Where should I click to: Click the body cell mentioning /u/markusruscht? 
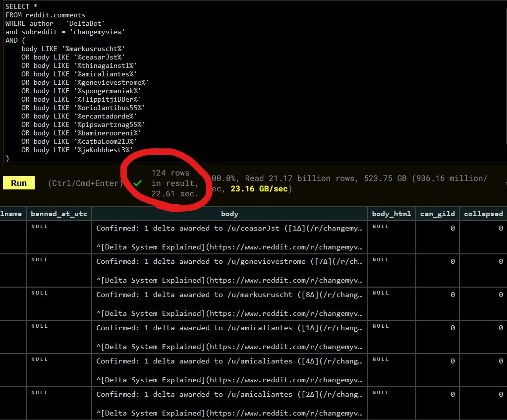(229, 304)
